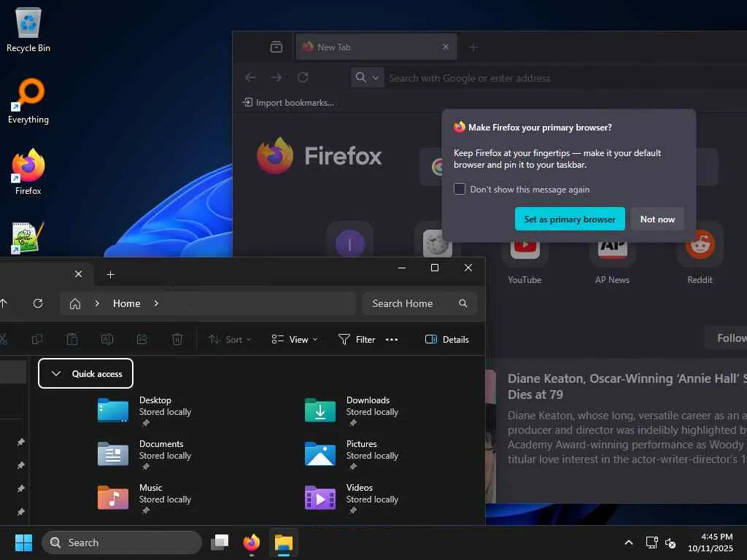Refresh the File Explorer view
Image resolution: width=747 pixels, height=560 pixels.
[x=38, y=303]
